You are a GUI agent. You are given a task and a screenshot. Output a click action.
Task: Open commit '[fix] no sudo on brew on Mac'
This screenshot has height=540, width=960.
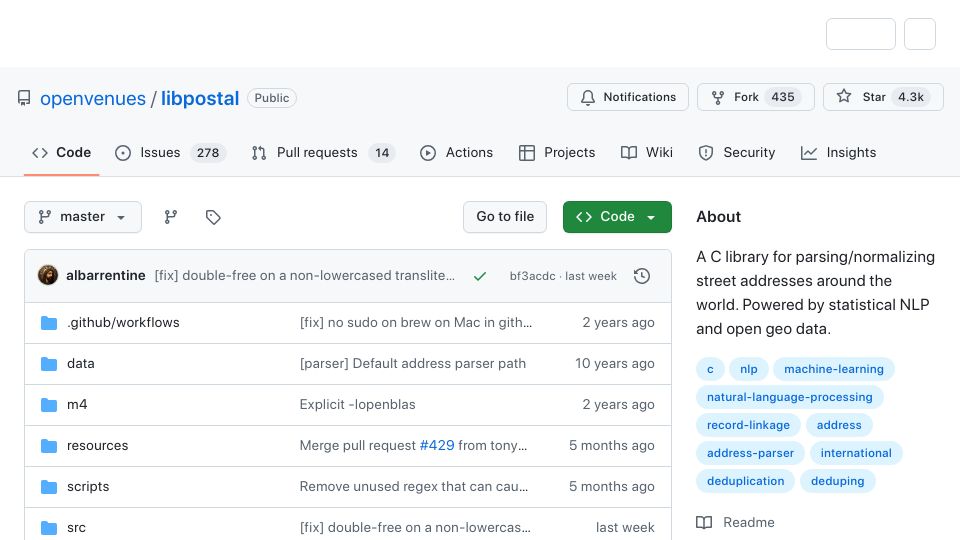tap(416, 323)
